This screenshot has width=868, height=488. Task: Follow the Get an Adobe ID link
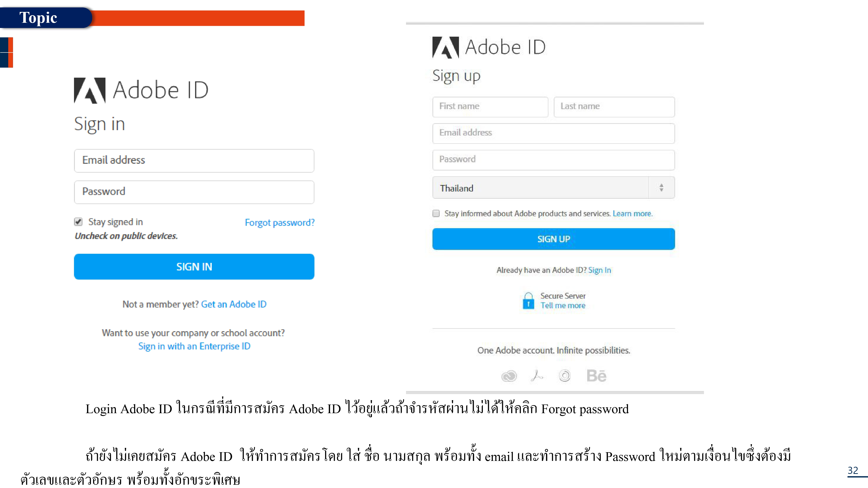pos(233,304)
